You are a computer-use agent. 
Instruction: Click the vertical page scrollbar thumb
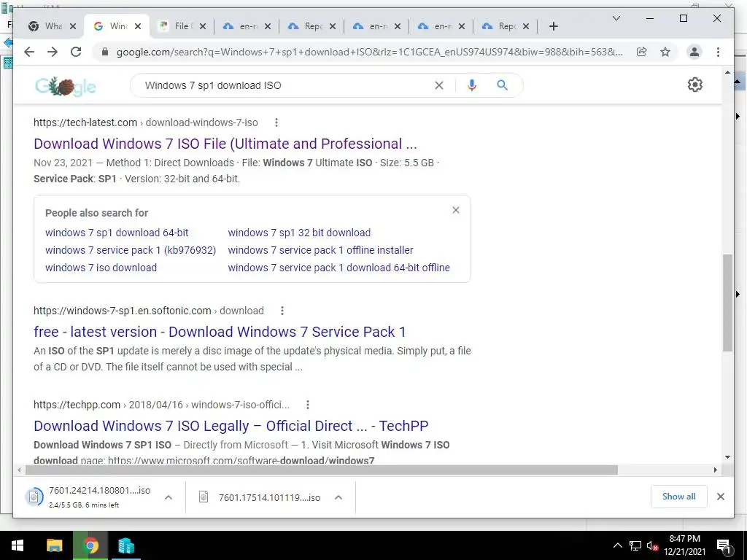pos(727,303)
